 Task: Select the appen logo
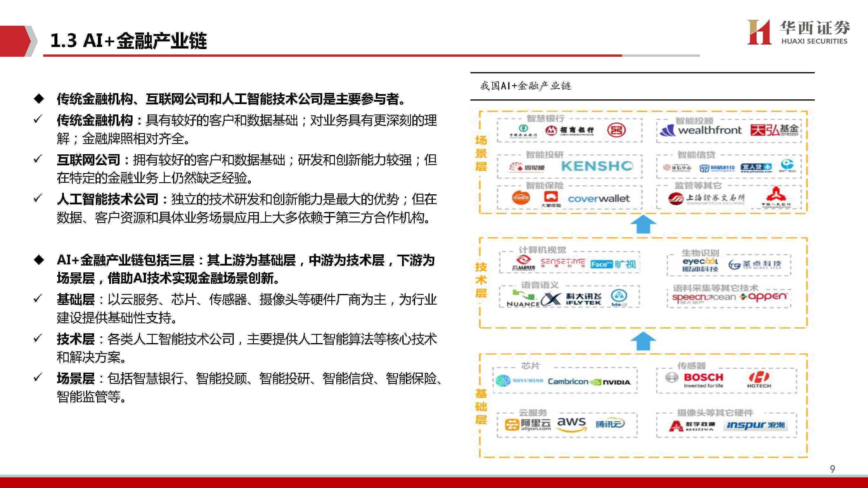763,297
